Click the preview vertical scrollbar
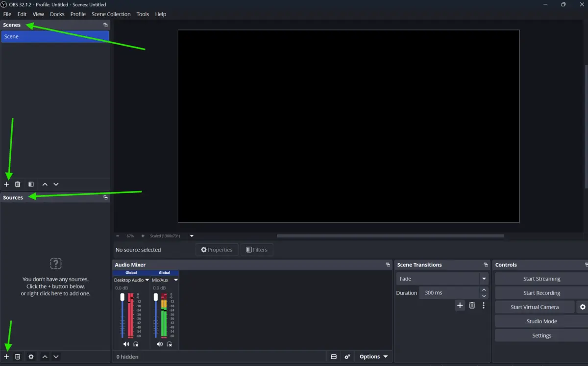 [586, 127]
